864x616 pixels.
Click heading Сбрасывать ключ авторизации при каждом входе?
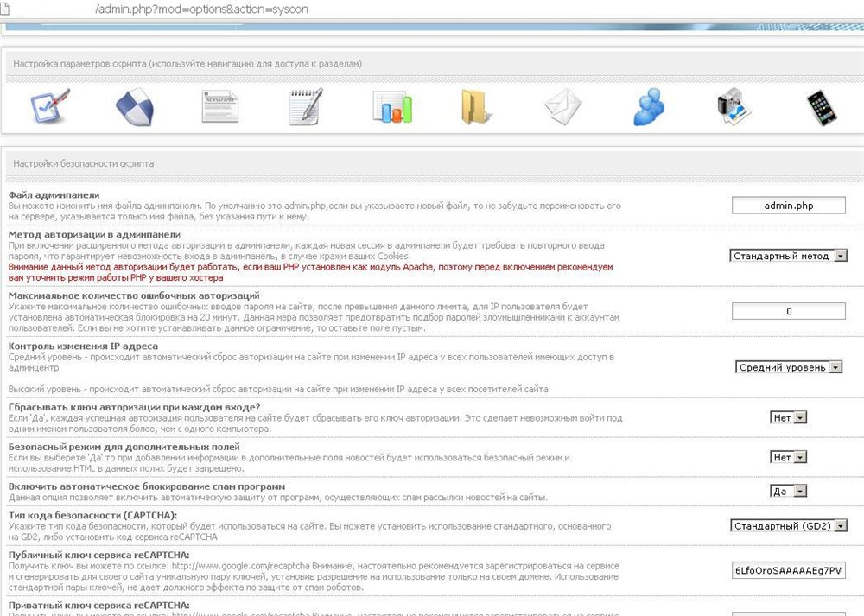tap(134, 407)
